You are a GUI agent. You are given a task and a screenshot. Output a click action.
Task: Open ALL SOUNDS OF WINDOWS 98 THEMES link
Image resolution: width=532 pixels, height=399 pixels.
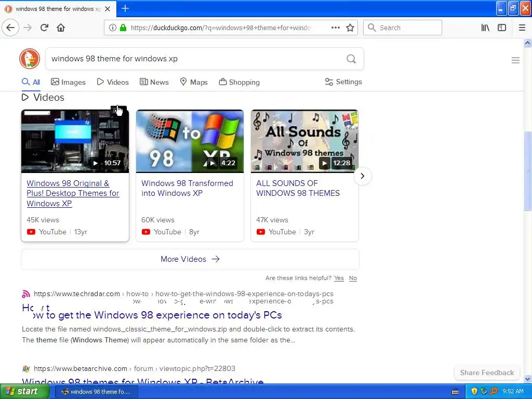(x=298, y=188)
